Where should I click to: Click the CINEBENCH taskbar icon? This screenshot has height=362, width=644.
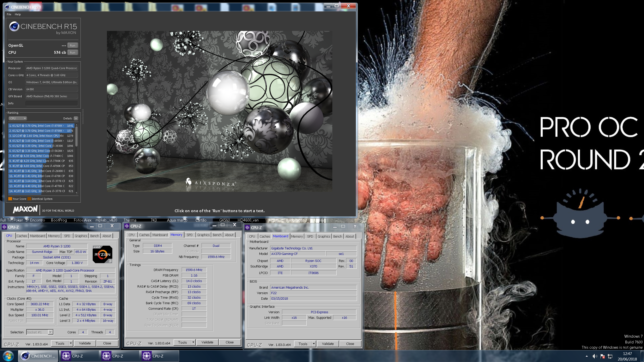click(x=38, y=356)
